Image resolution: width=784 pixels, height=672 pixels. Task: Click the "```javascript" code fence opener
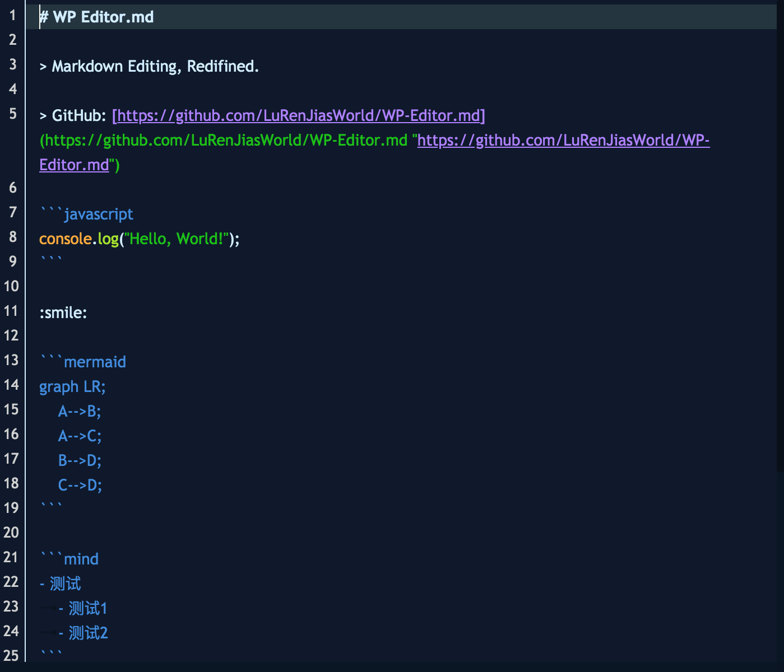tap(86, 214)
